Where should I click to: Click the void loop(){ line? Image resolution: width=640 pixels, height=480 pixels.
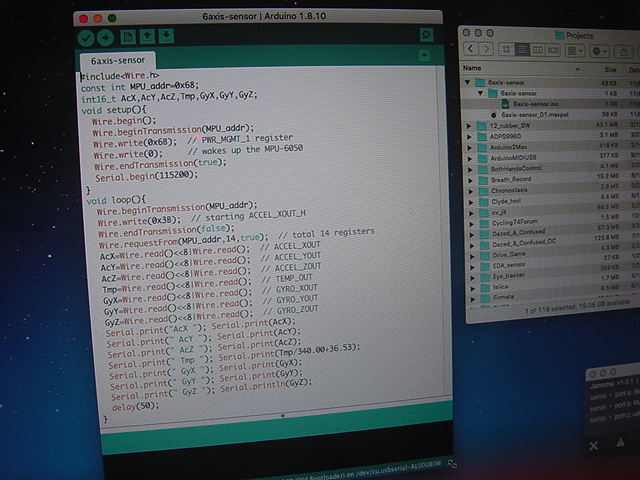point(116,200)
